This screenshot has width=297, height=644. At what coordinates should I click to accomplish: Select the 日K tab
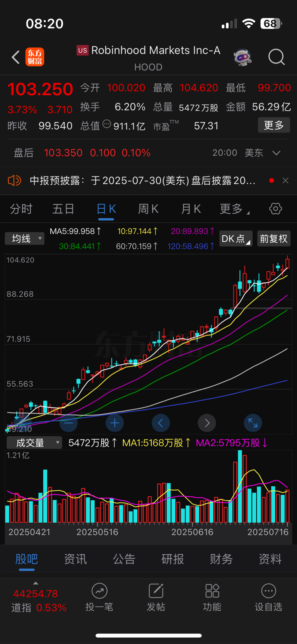coord(106,209)
